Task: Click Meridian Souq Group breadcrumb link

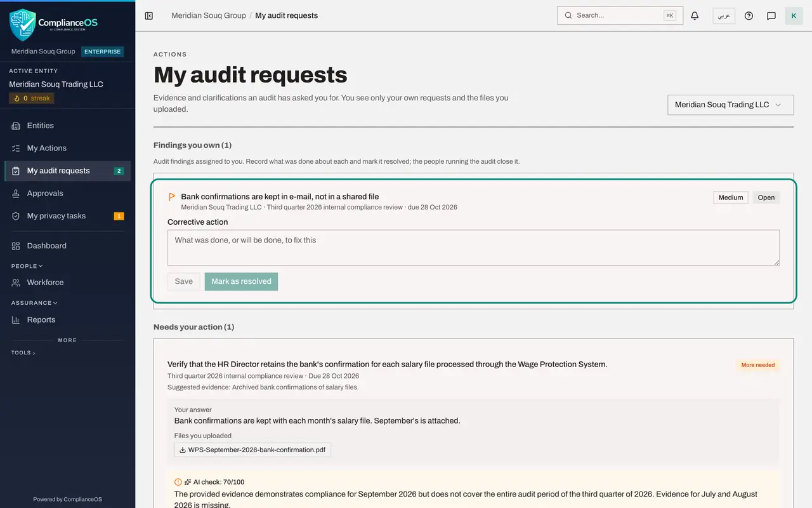Action: pyautogui.click(x=209, y=15)
